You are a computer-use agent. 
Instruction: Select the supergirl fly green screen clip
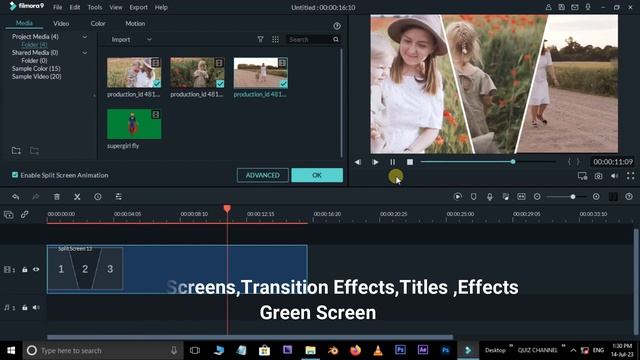pos(134,124)
